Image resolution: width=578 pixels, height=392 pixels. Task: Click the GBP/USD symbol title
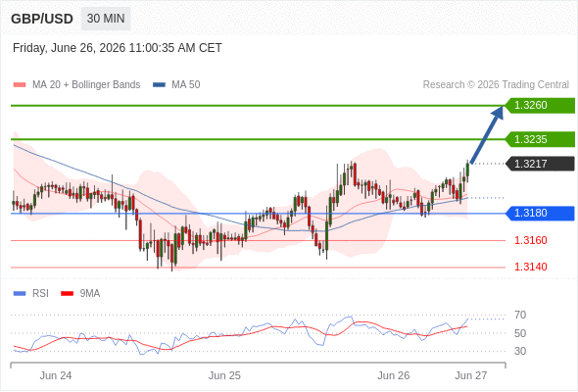(x=42, y=19)
